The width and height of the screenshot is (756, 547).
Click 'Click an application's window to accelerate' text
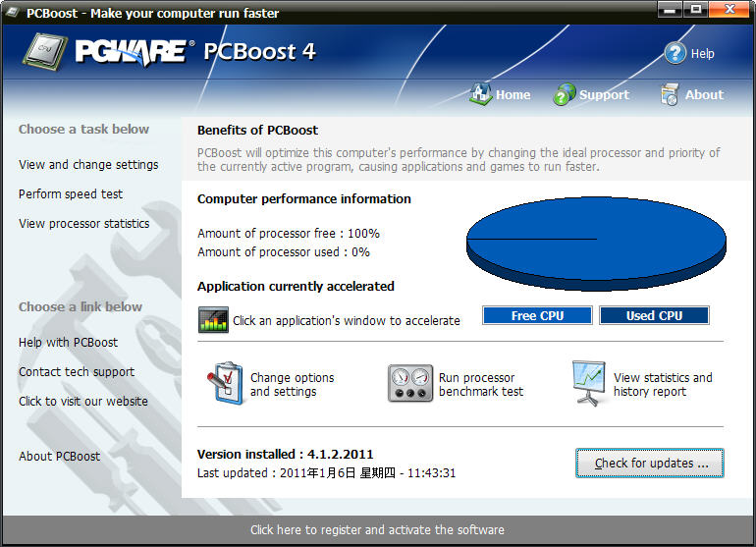347,321
